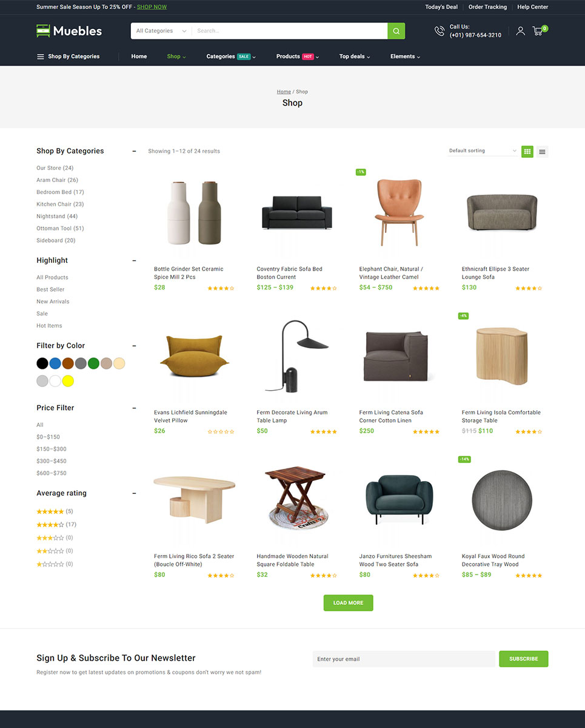Open the Elements menu
585x728 pixels.
click(x=405, y=56)
